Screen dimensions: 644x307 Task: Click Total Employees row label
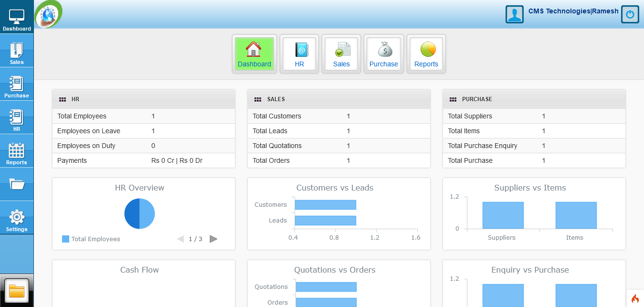[x=82, y=116]
